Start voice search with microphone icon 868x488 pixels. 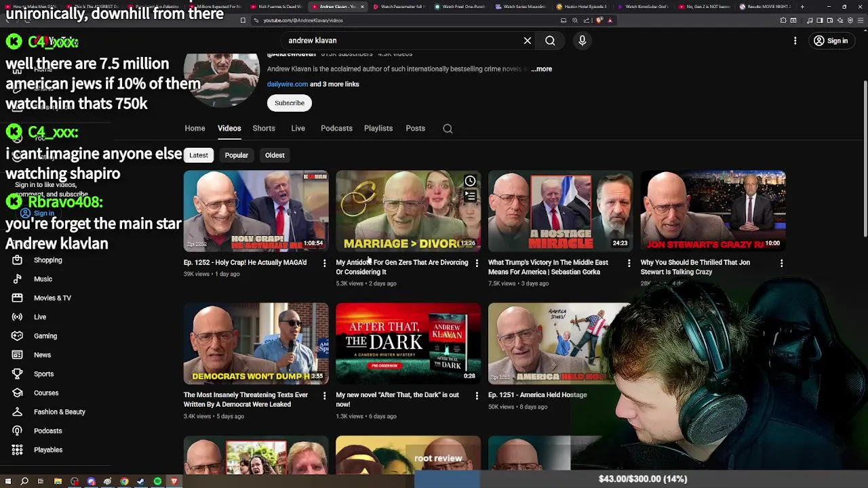click(x=582, y=41)
